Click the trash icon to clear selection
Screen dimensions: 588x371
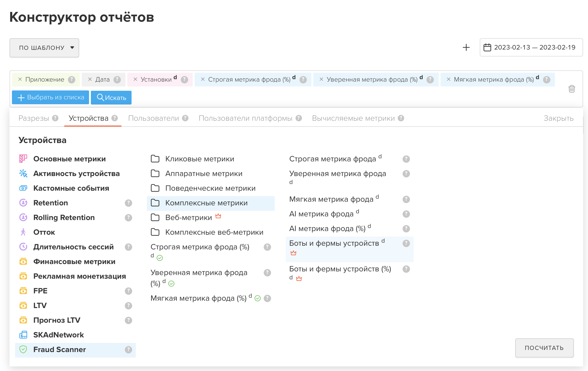tap(571, 89)
